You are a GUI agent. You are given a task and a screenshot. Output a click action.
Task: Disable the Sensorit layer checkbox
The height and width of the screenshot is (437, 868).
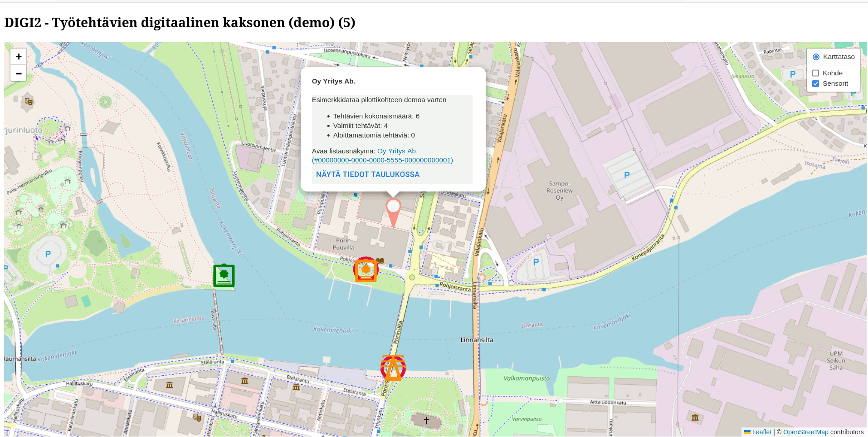816,83
